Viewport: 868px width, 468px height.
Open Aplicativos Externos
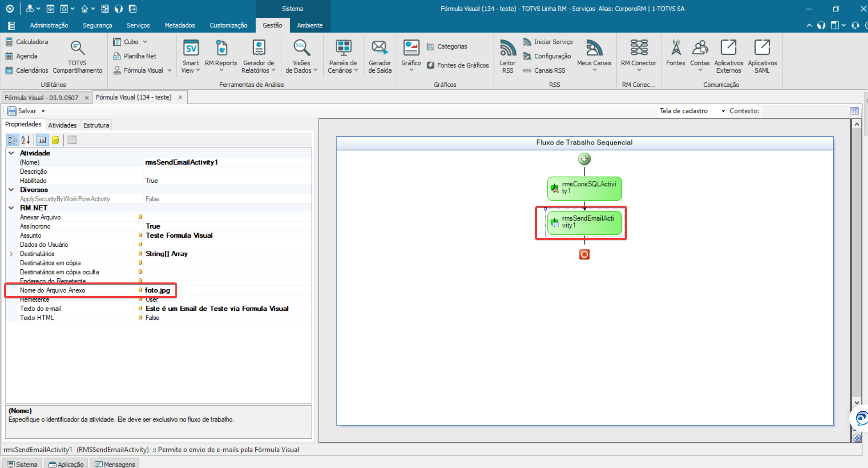coord(729,57)
